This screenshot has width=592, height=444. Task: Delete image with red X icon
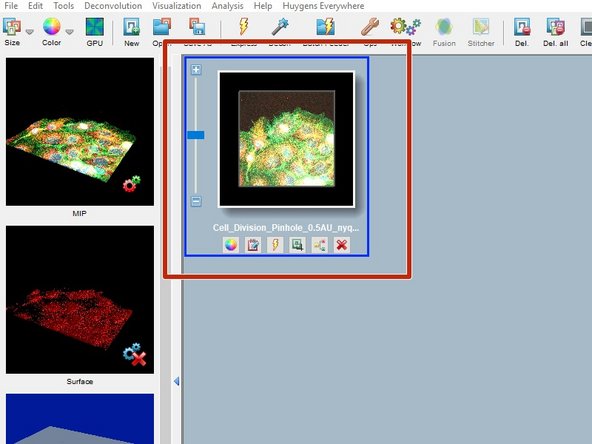[x=342, y=245]
